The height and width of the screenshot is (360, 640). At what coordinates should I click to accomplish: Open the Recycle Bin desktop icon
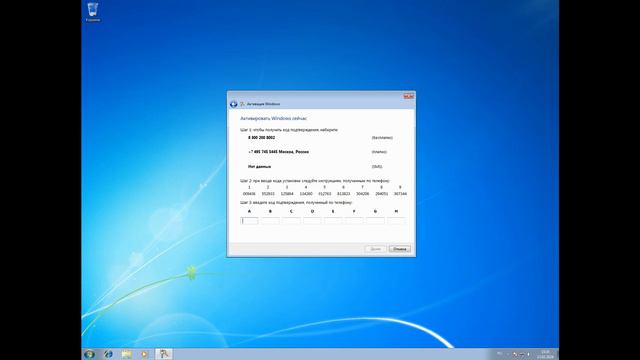[93, 12]
